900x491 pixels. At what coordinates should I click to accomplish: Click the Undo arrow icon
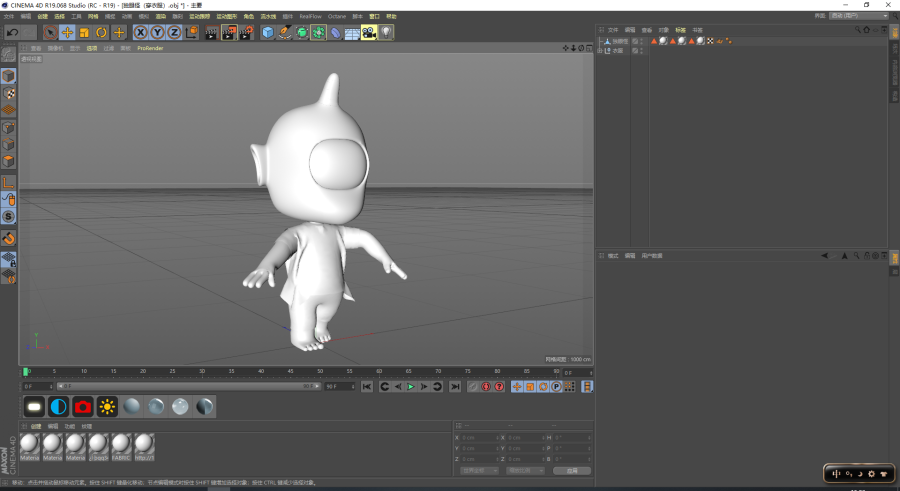coord(12,33)
